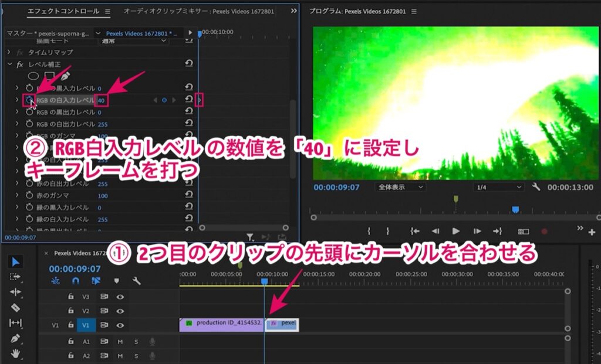This screenshot has height=364, width=601.
Task: Hide the V1 track with its eye icon
Action: (120, 325)
